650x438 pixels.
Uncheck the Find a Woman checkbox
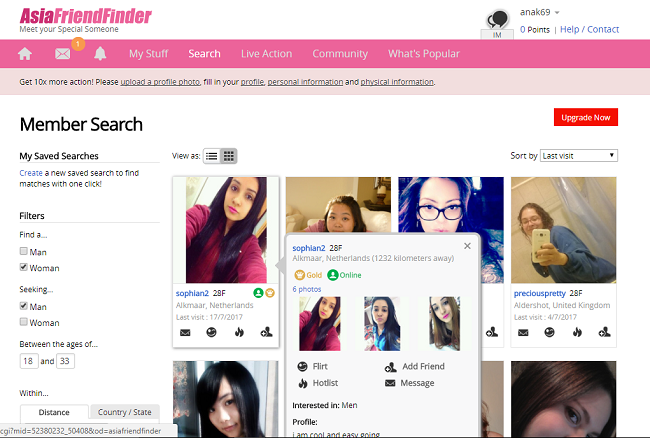24,267
